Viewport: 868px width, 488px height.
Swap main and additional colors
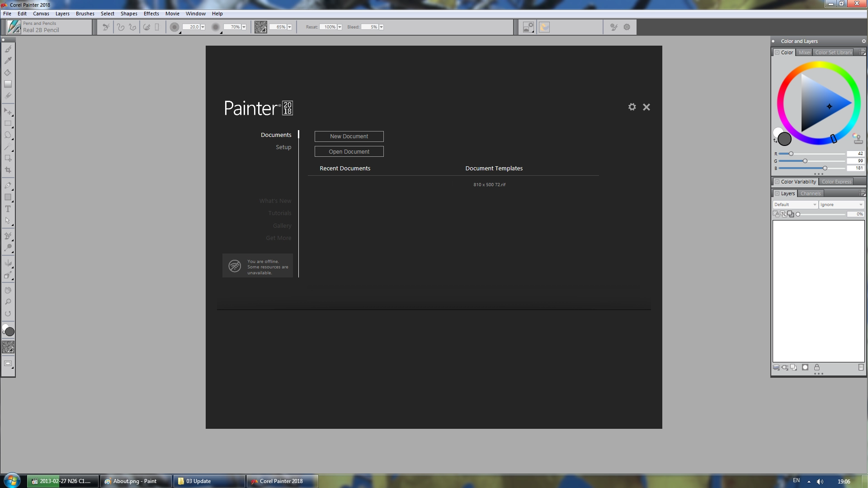pos(775,141)
